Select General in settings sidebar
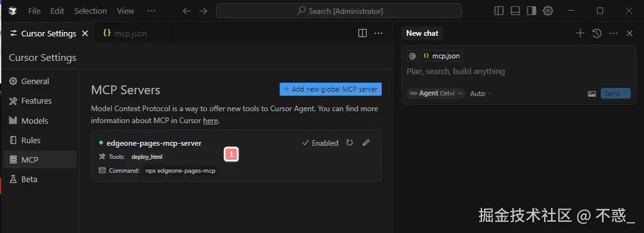644x233 pixels. tap(40, 82)
